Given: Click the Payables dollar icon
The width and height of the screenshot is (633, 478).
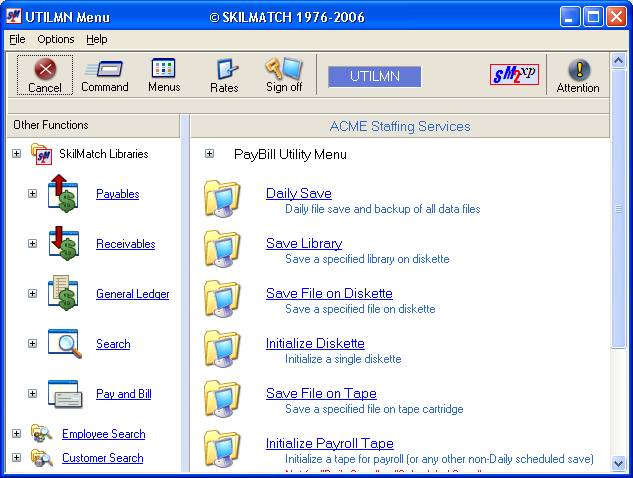Looking at the screenshot, I should pyautogui.click(x=63, y=193).
